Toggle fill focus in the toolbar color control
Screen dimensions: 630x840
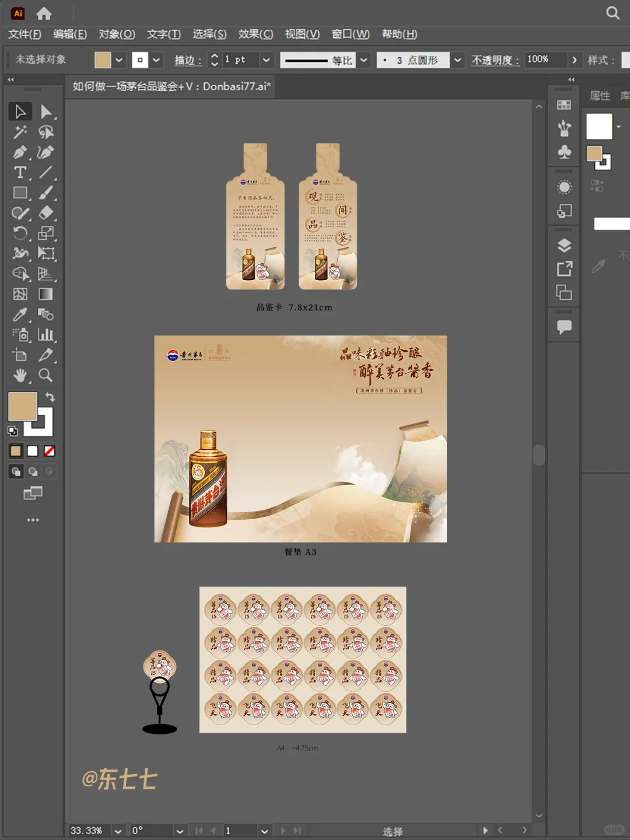[22, 407]
